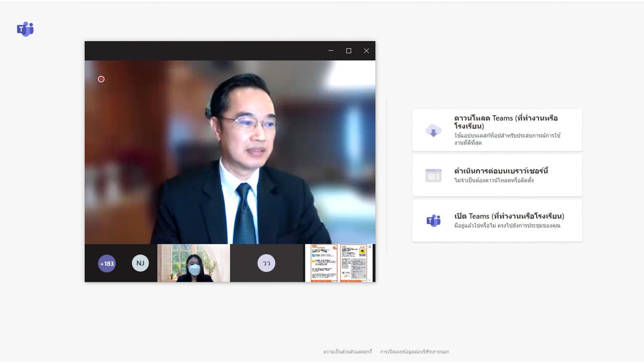
Task: Minimize the meeting video window
Action: click(331, 51)
